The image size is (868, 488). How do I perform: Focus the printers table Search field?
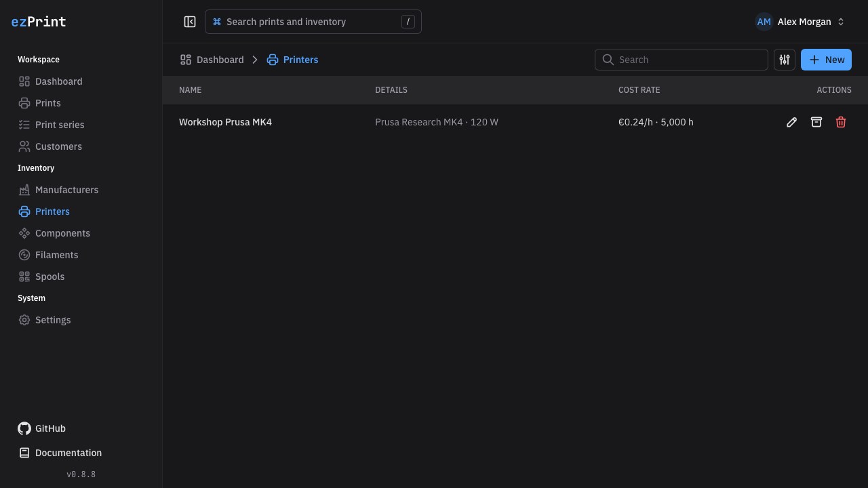point(682,60)
